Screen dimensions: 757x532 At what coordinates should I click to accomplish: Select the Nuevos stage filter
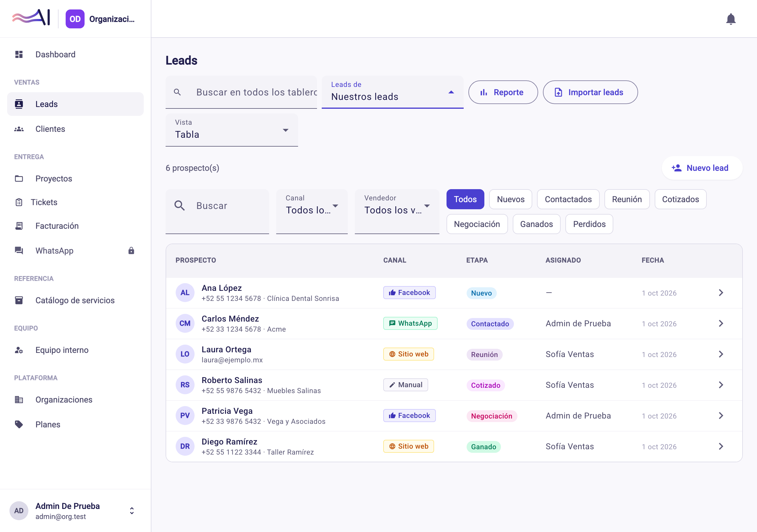pos(510,199)
